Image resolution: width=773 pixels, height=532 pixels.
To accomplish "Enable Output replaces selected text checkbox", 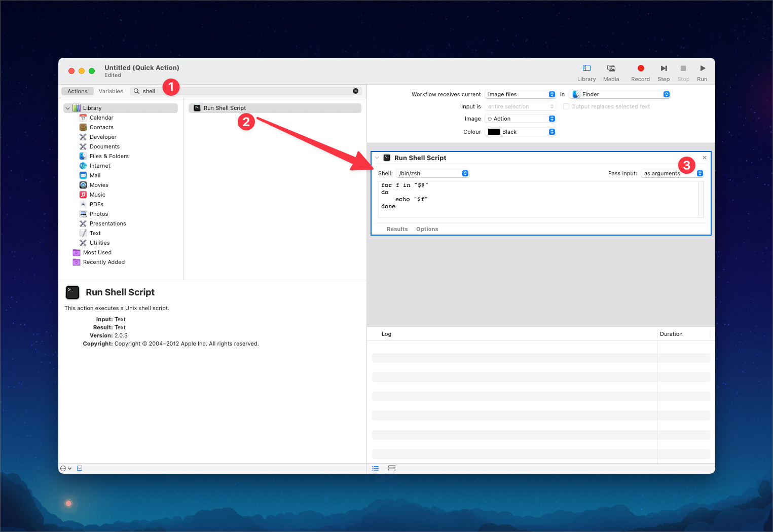I will 566,106.
